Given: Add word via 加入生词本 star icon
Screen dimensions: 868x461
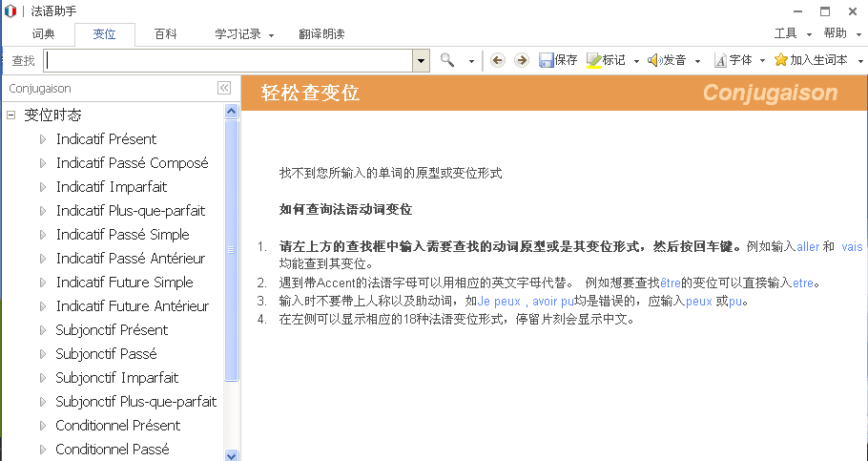Looking at the screenshot, I should [x=781, y=60].
